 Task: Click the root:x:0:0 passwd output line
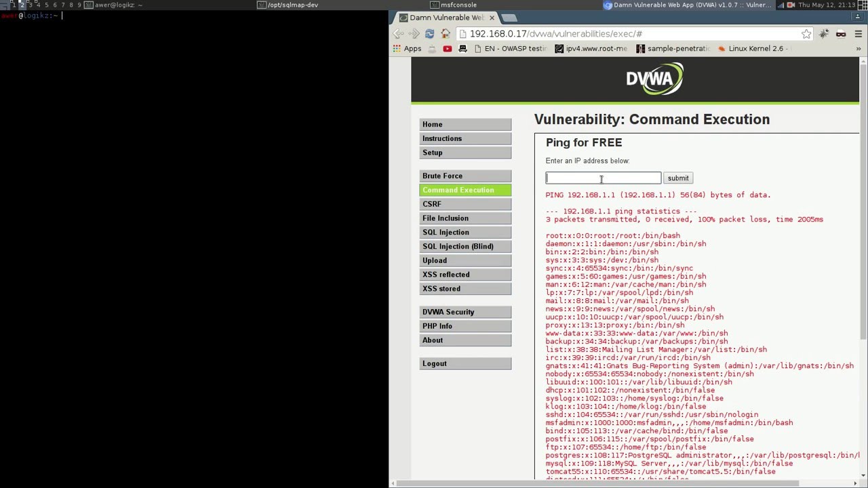612,236
